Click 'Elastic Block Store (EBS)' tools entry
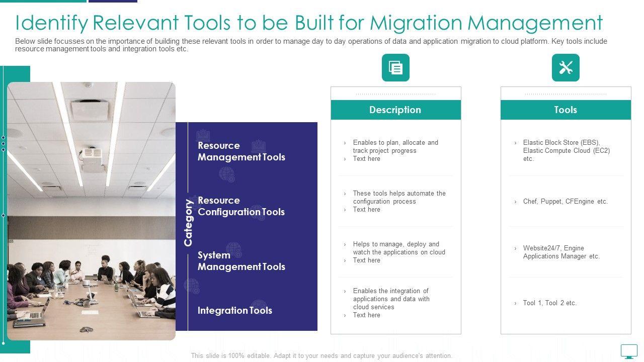 click(566, 150)
